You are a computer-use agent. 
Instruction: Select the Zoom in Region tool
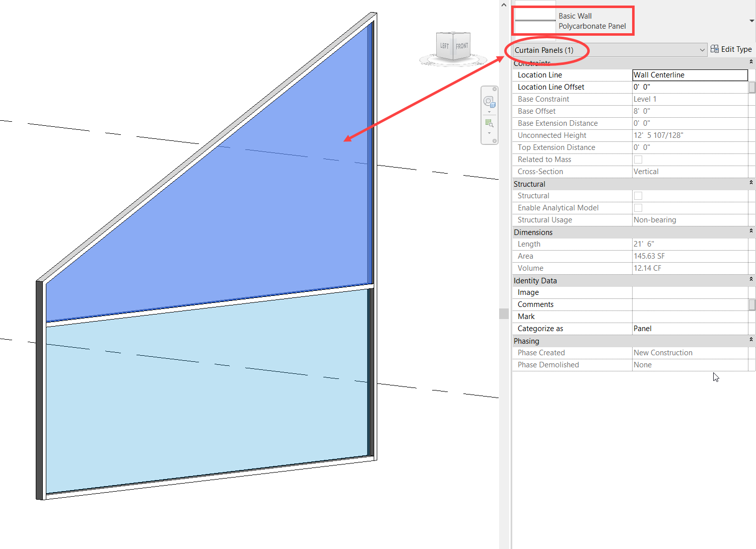(488, 122)
